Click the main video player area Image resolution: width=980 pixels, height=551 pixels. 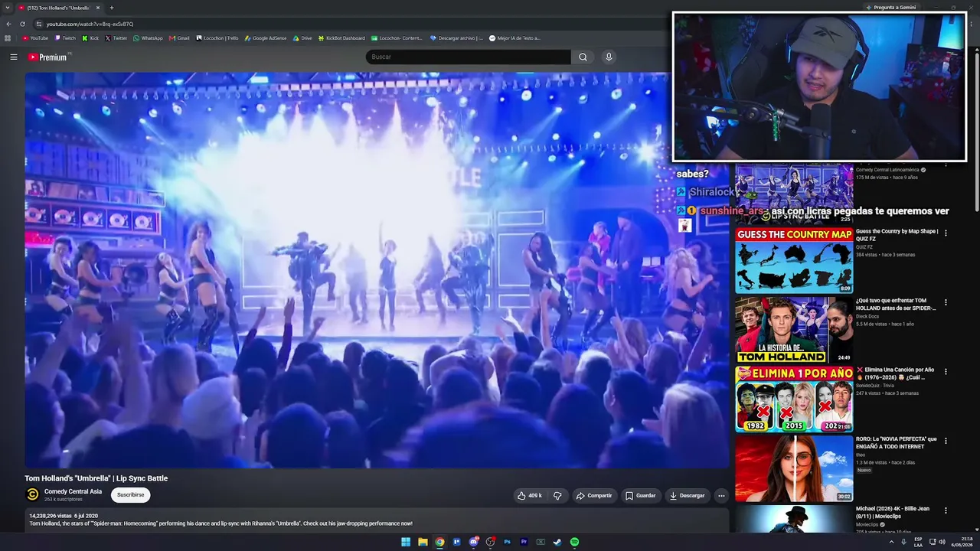[x=377, y=270]
